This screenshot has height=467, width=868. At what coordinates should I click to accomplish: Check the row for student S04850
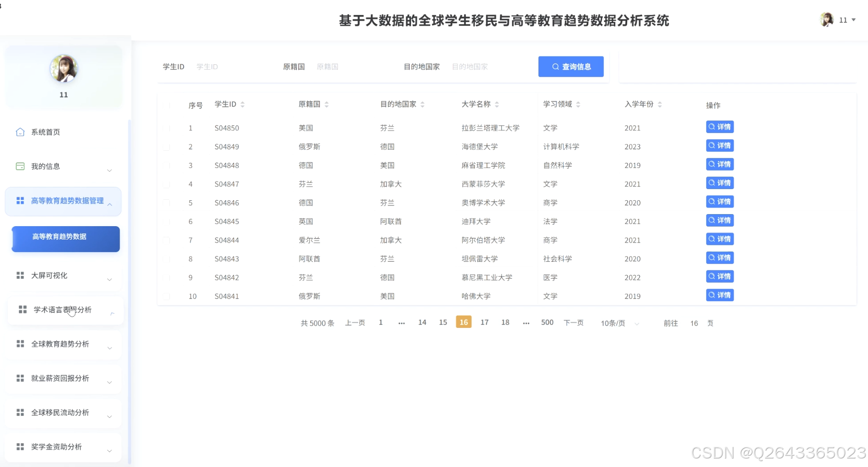click(166, 128)
